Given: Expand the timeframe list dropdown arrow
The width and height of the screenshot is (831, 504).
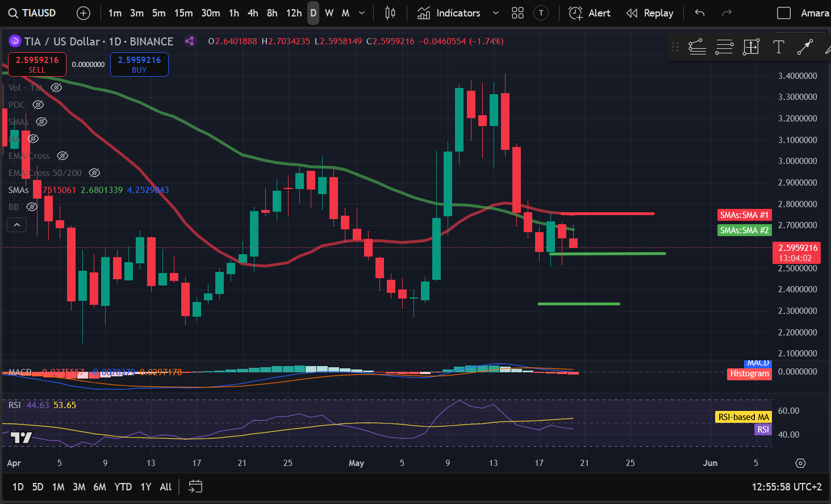Looking at the screenshot, I should click(x=362, y=13).
